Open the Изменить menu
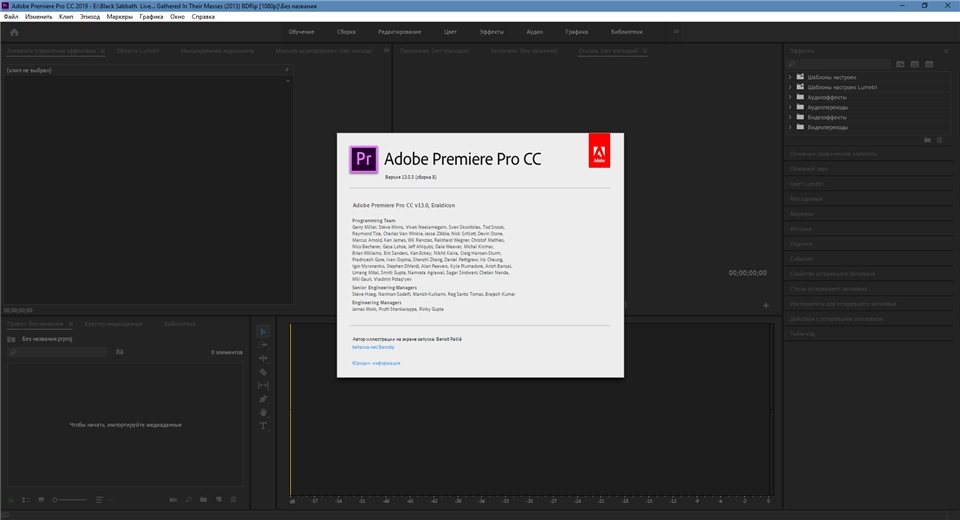The width and height of the screenshot is (960, 520). tap(39, 17)
